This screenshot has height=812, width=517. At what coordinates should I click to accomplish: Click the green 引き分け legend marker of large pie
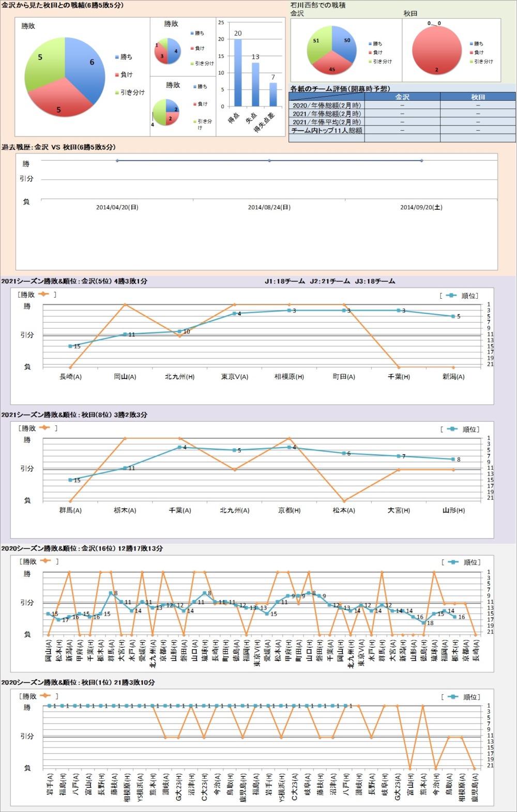pos(117,93)
